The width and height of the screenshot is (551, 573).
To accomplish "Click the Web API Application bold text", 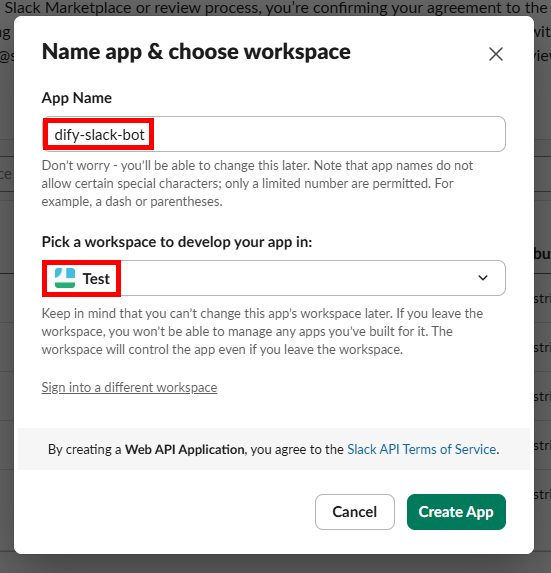I will point(185,449).
